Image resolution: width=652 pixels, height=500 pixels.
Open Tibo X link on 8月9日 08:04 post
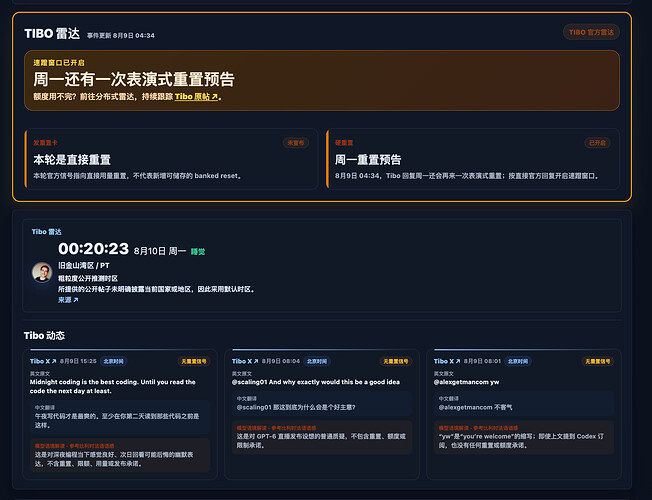coord(244,361)
